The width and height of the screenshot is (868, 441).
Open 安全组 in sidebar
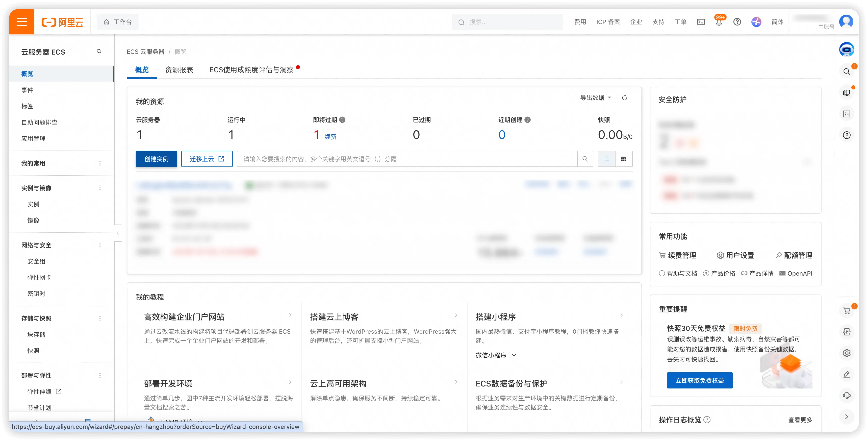[x=36, y=261]
